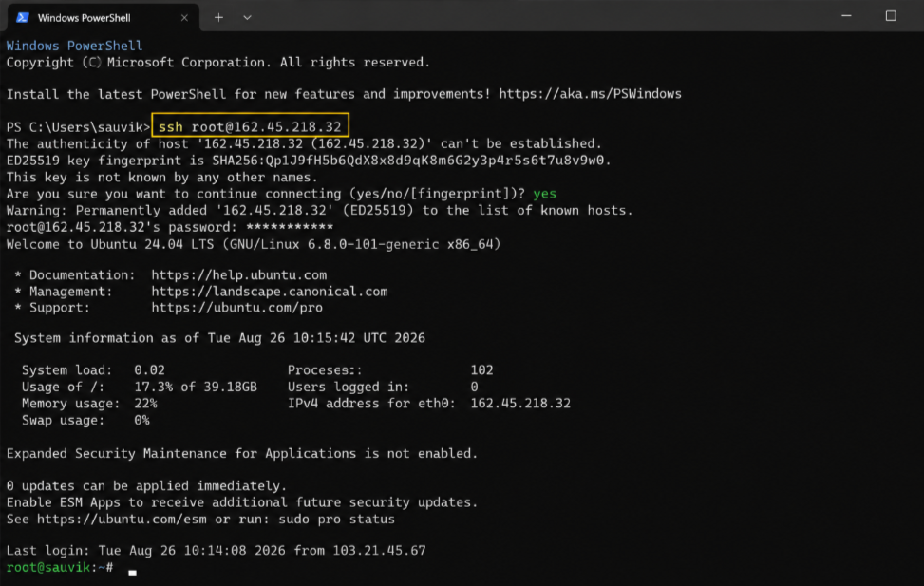This screenshot has width=924, height=586.
Task: Select the Windows PowerShell tab
Action: (x=104, y=17)
